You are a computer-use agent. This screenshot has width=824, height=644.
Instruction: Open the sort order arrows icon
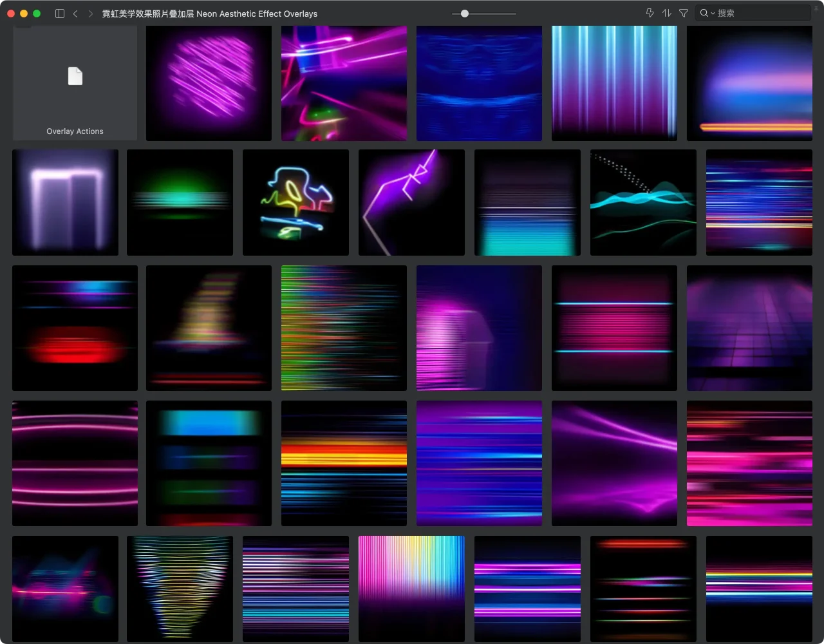pyautogui.click(x=667, y=13)
